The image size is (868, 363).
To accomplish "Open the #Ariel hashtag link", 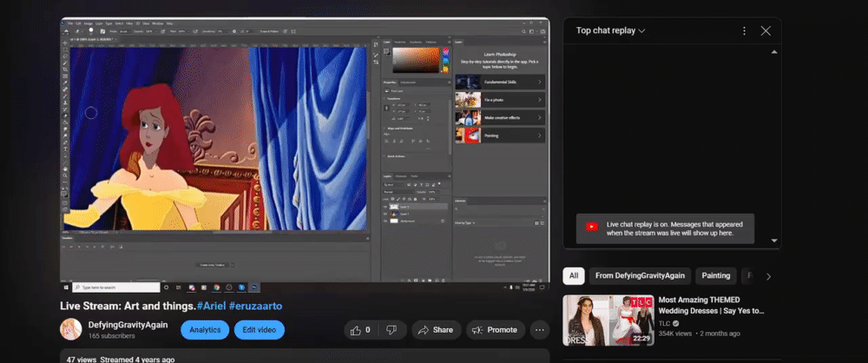I will click(210, 306).
